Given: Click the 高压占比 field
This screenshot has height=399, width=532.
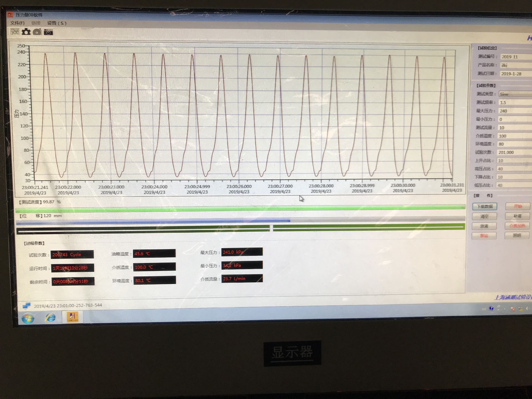Looking at the screenshot, I should pos(514,169).
